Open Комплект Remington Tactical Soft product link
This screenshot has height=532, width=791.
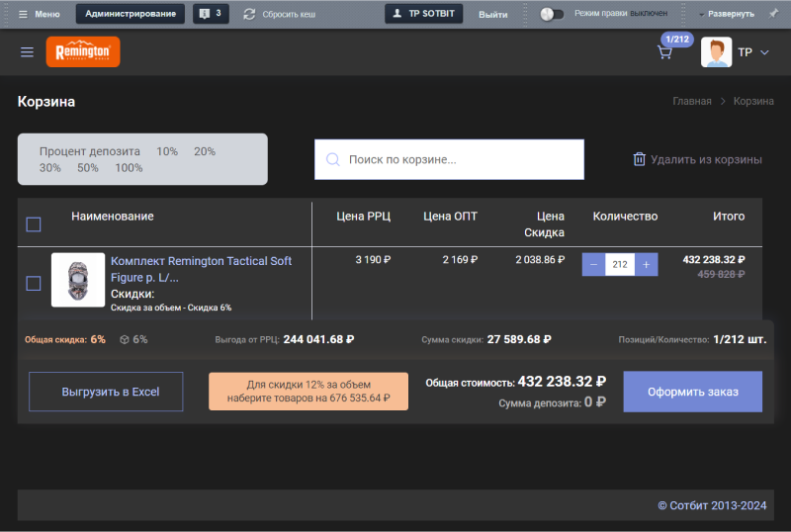pyautogui.click(x=201, y=269)
